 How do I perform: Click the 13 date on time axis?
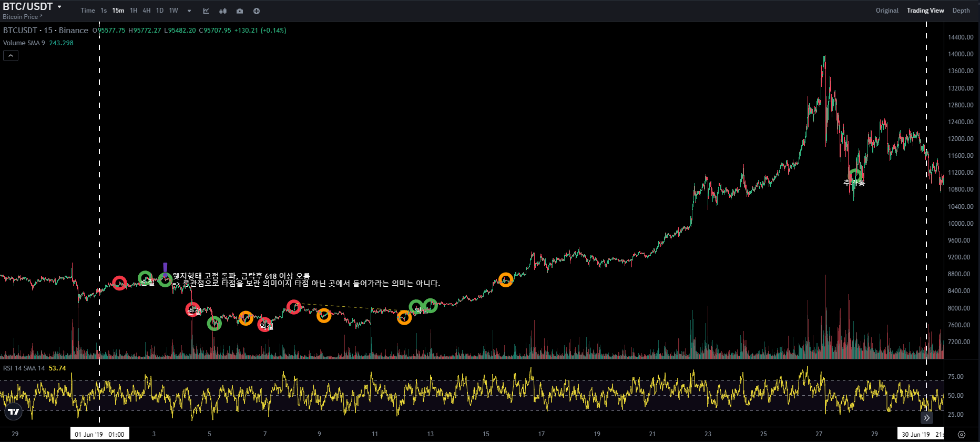[430, 434]
